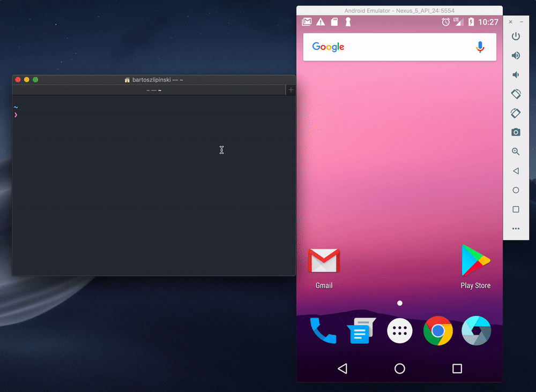Open the Phone dialer app in dock
Image resolution: width=536 pixels, height=392 pixels.
point(323,330)
